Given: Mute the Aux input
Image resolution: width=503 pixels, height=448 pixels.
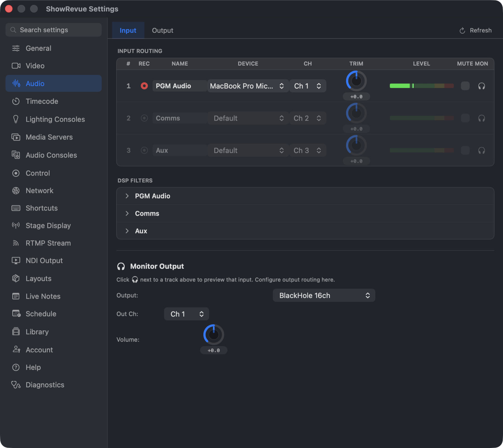Looking at the screenshot, I should (465, 150).
